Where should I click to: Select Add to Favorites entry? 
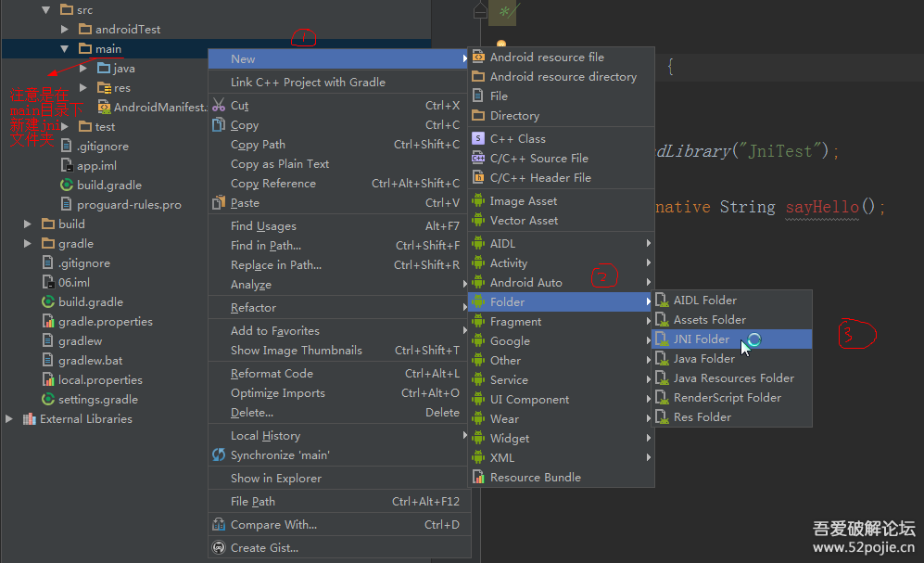point(339,330)
